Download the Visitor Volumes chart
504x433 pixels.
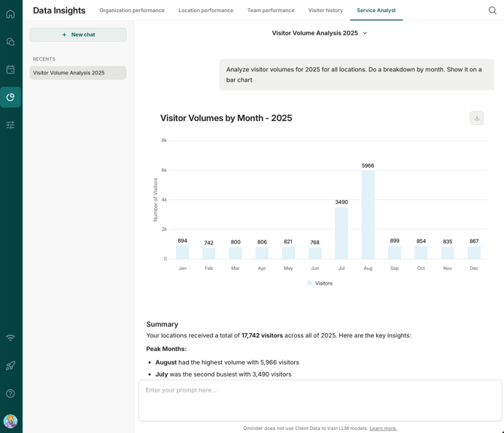[477, 118]
